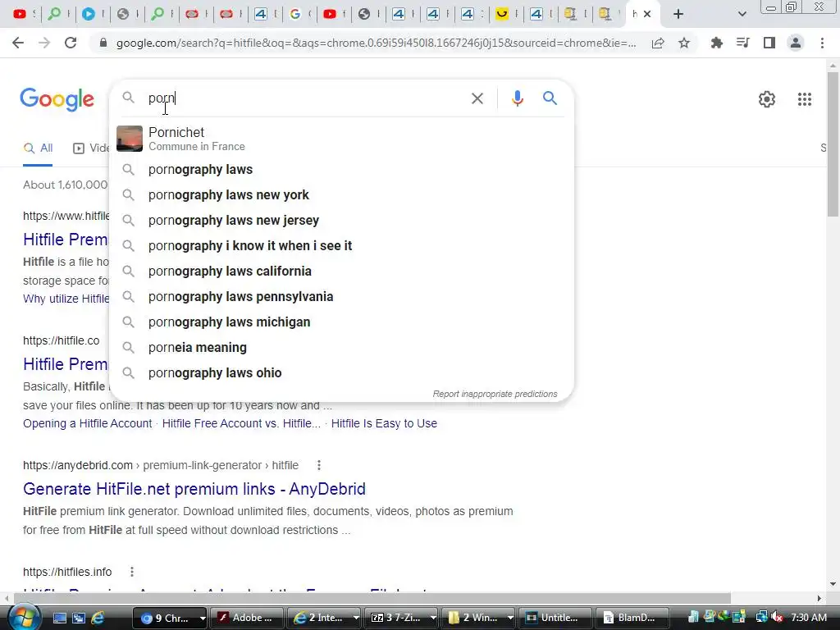Open the Untitle... taskbar button
This screenshot has width=840, height=630.
coord(555,618)
